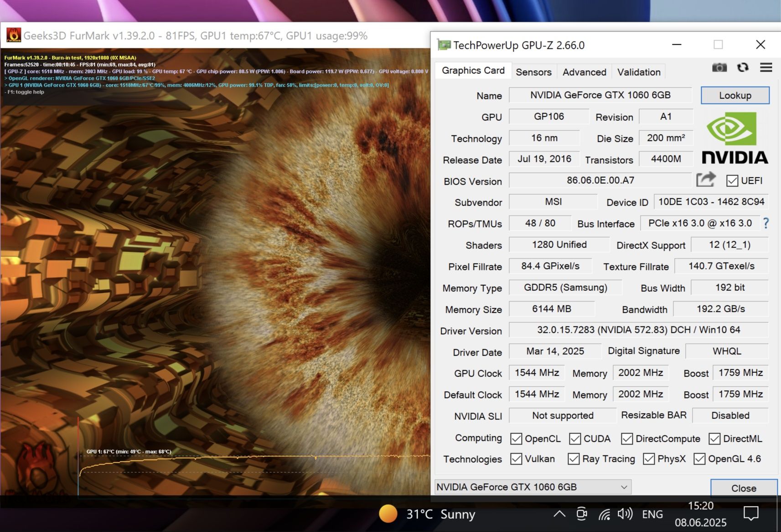Click the GPU-Z screenshot camera icon

[x=719, y=67]
